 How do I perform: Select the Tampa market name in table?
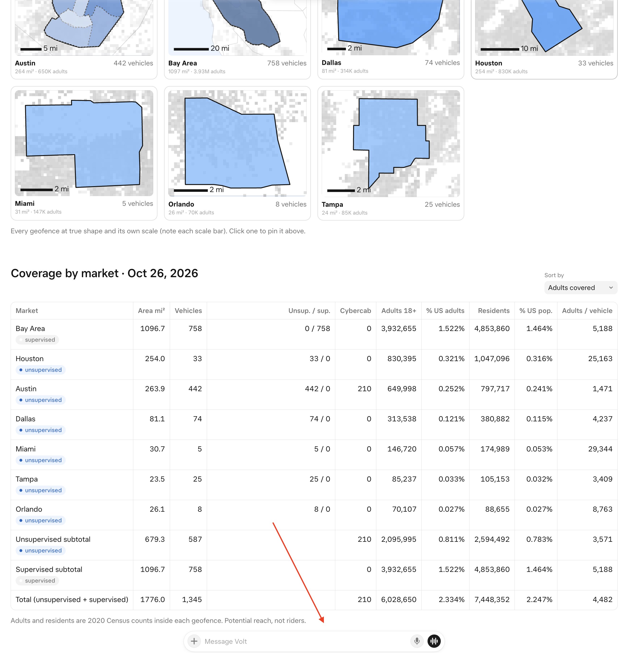pos(26,479)
